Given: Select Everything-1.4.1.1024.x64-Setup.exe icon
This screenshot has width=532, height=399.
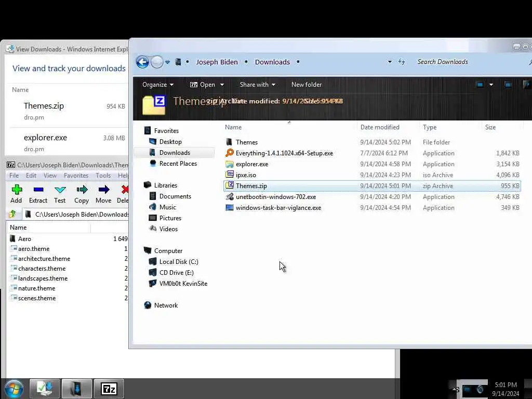Looking at the screenshot, I should (x=230, y=153).
